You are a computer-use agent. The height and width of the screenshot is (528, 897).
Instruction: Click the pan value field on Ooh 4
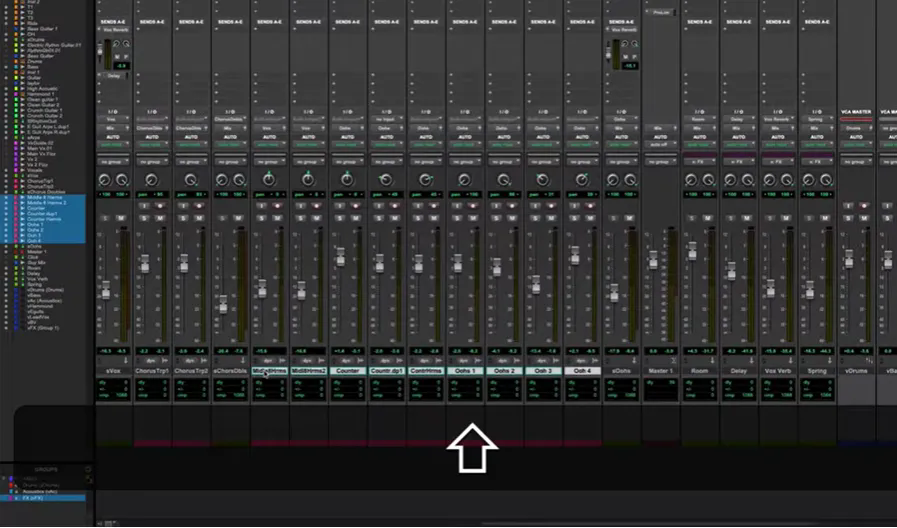[582, 194]
